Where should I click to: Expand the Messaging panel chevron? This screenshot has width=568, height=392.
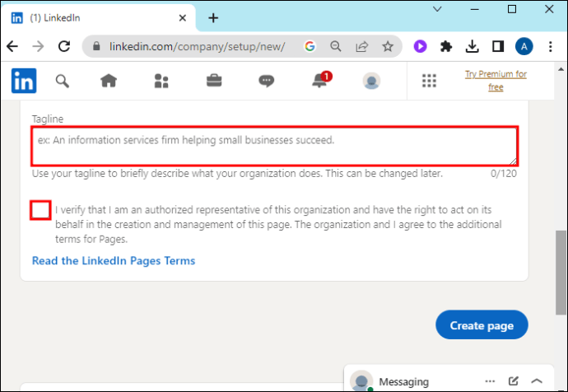tap(537, 381)
